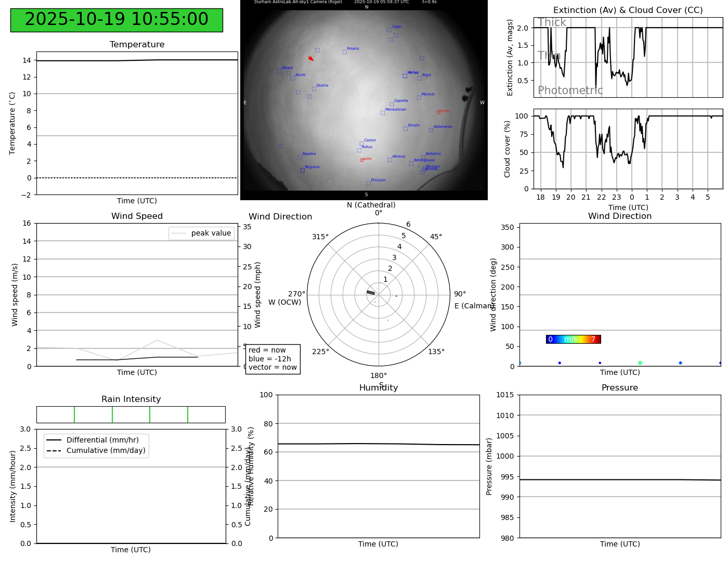728x572 pixels.
Task: Click the Extinction & Cloud Cover title
Action: point(628,10)
